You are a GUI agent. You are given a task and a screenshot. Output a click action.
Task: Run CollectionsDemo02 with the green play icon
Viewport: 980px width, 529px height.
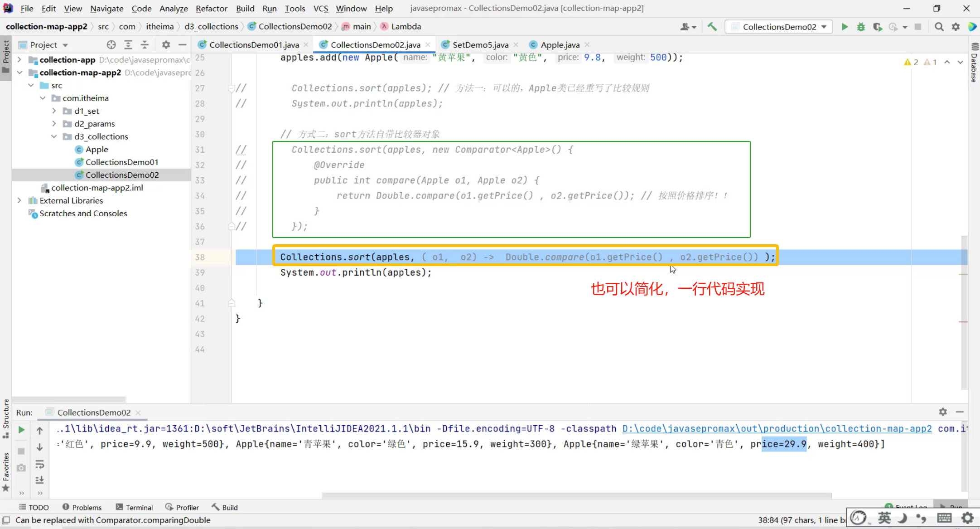pos(845,27)
